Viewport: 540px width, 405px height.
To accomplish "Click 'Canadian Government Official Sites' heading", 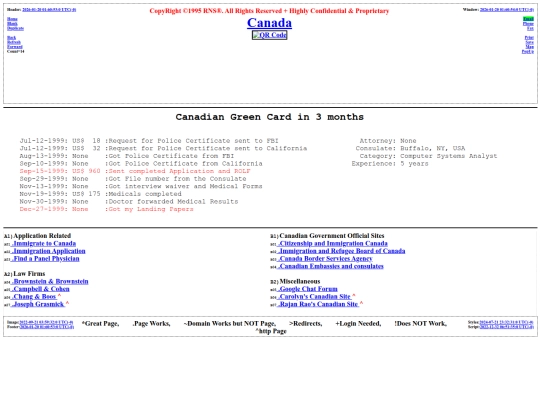I will (332, 236).
